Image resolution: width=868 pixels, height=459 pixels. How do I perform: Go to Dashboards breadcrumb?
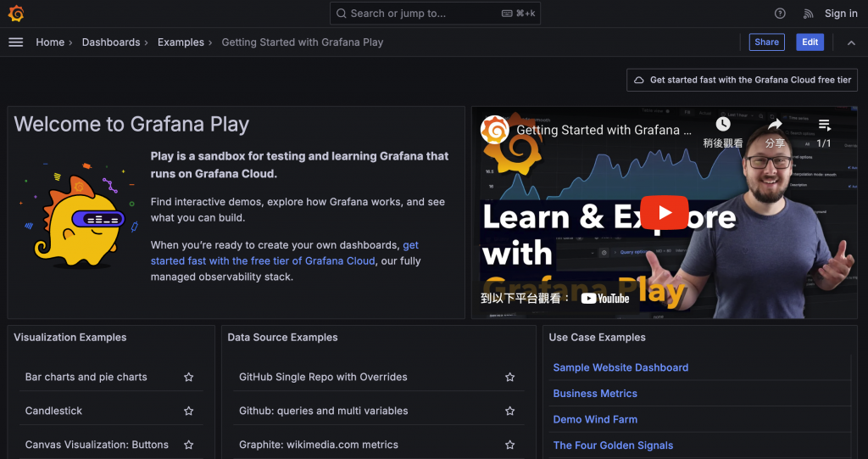click(111, 42)
